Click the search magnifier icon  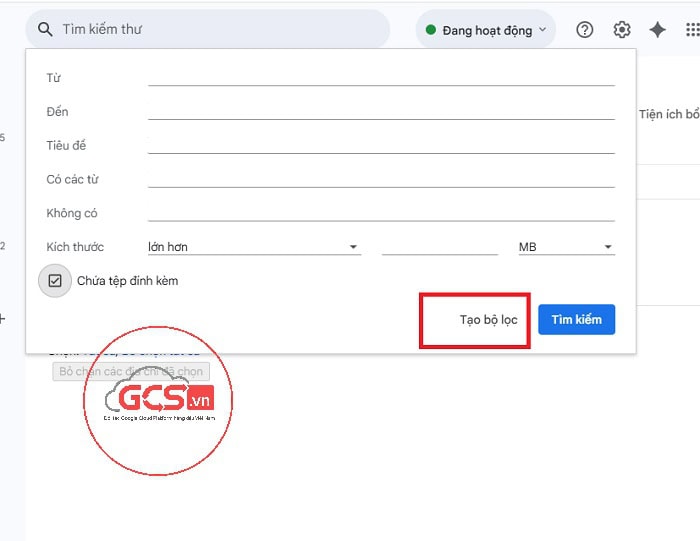coord(45,29)
